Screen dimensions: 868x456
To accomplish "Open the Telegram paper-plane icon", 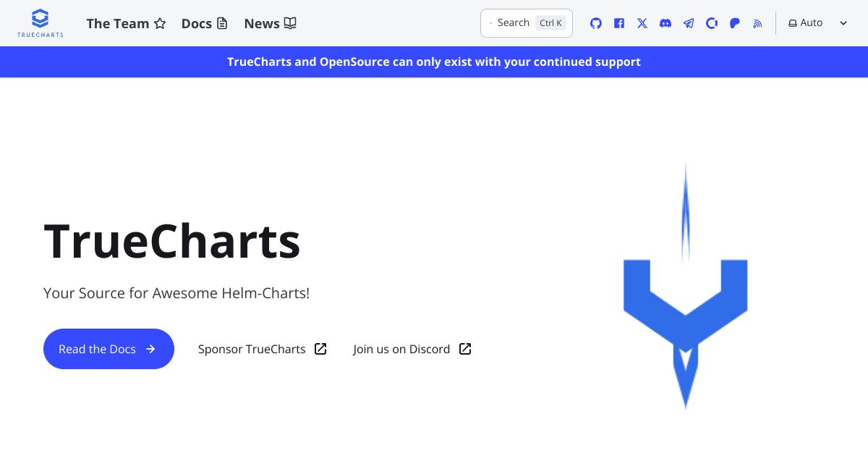I will (x=689, y=23).
